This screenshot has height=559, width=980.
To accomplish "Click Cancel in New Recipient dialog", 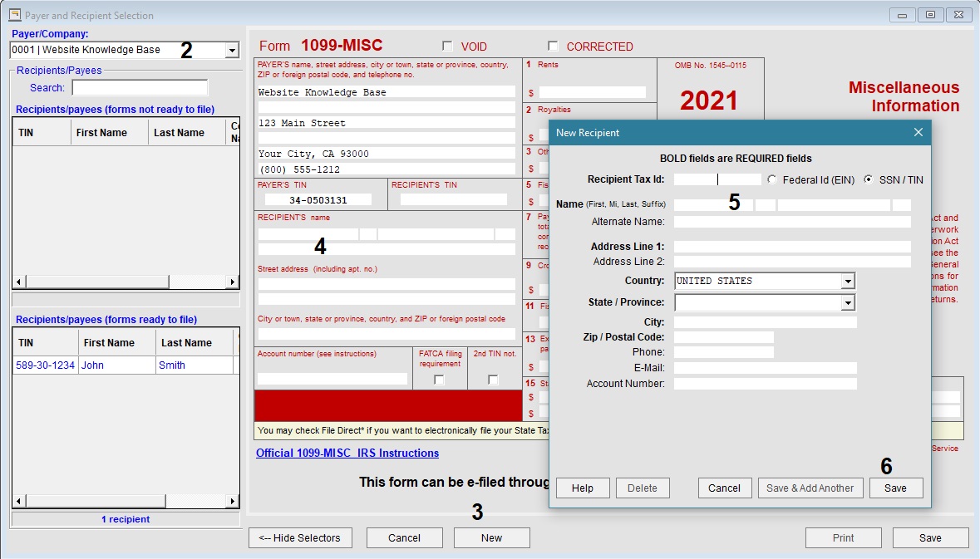I will click(724, 488).
